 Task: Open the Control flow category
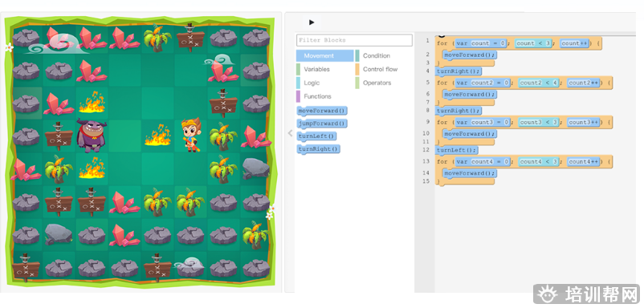click(380, 69)
